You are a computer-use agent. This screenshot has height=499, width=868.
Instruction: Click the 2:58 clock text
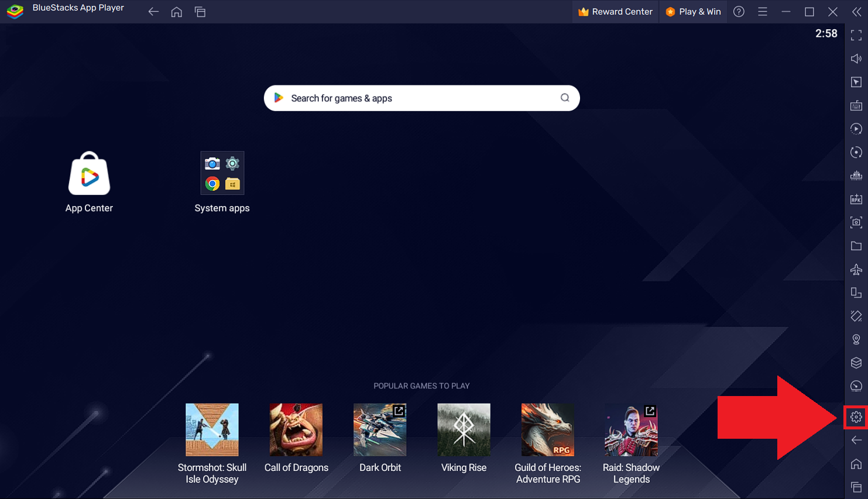pyautogui.click(x=826, y=33)
